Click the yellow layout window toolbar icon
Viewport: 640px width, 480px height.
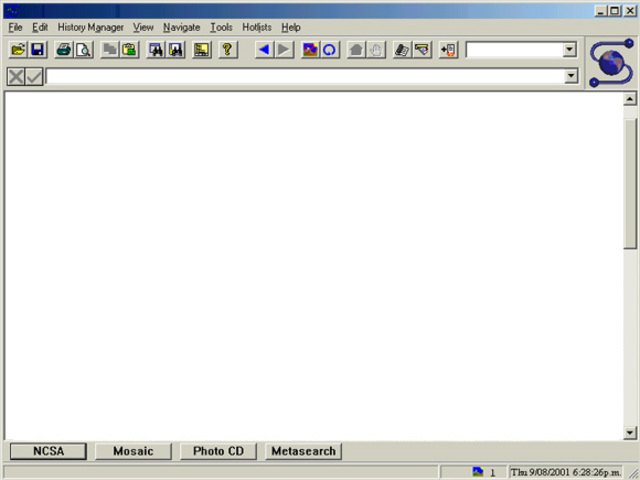(x=202, y=50)
